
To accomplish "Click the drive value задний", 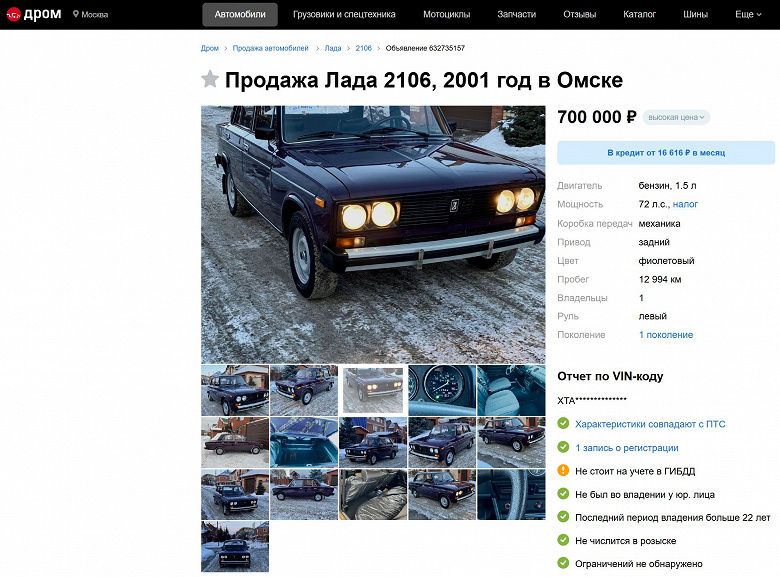I will click(x=654, y=242).
